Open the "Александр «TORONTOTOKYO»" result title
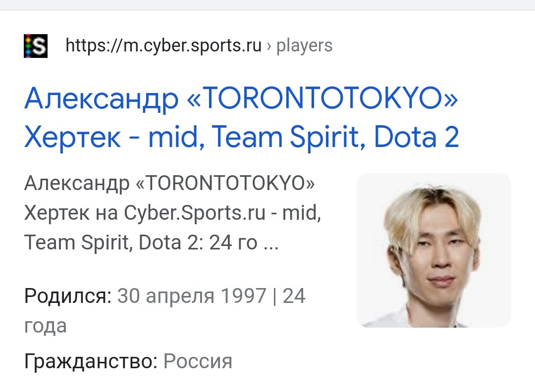535x392 pixels. click(x=241, y=98)
